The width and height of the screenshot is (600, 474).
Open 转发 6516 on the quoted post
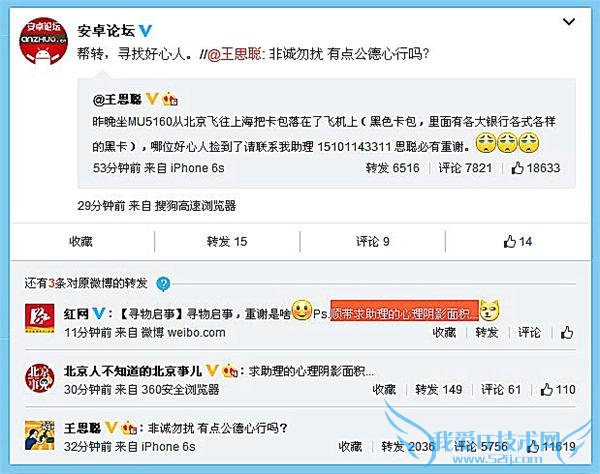392,168
